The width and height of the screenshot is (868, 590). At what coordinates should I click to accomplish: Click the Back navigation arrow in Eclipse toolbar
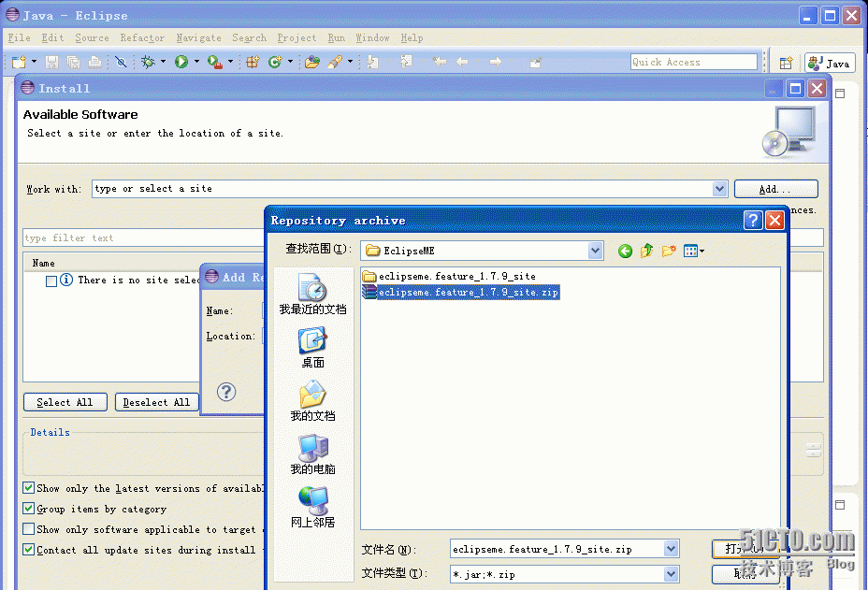coord(462,62)
